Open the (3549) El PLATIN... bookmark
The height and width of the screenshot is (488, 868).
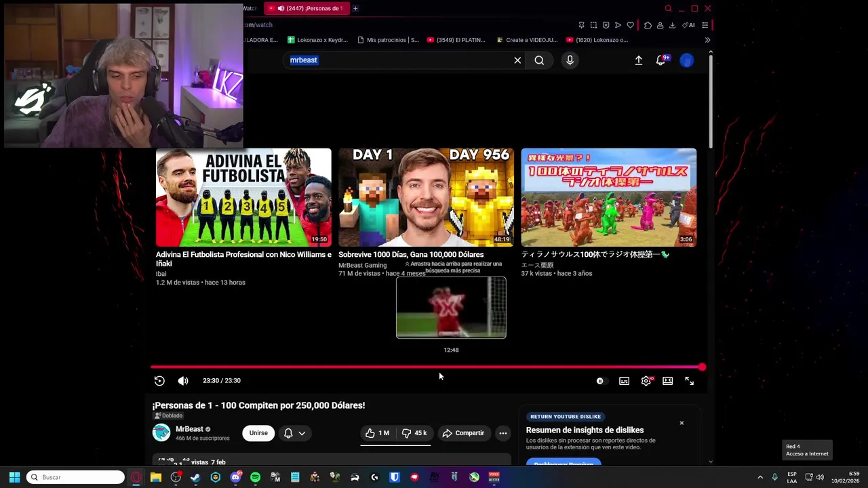tap(456, 40)
